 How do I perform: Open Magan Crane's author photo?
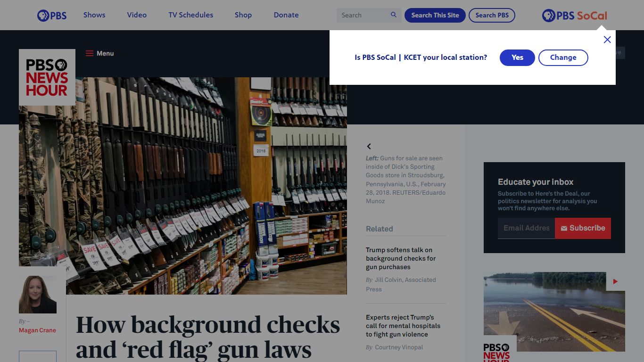tap(38, 295)
